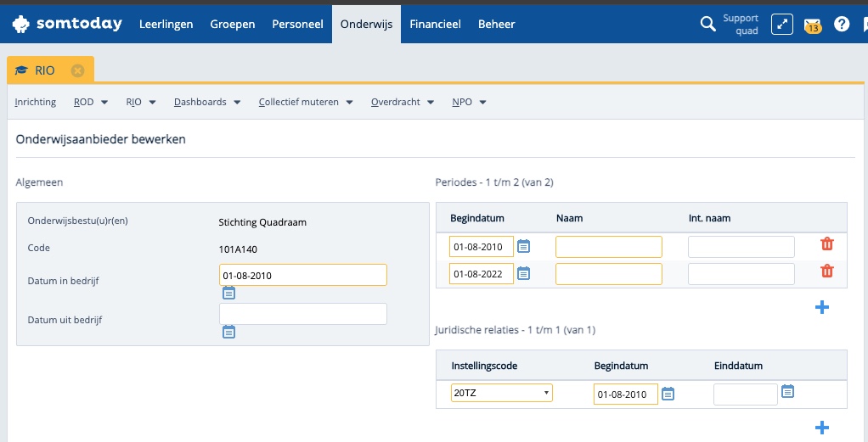Image resolution: width=868 pixels, height=442 pixels.
Task: Toggle fullscreen with the expand icon
Action: (781, 25)
